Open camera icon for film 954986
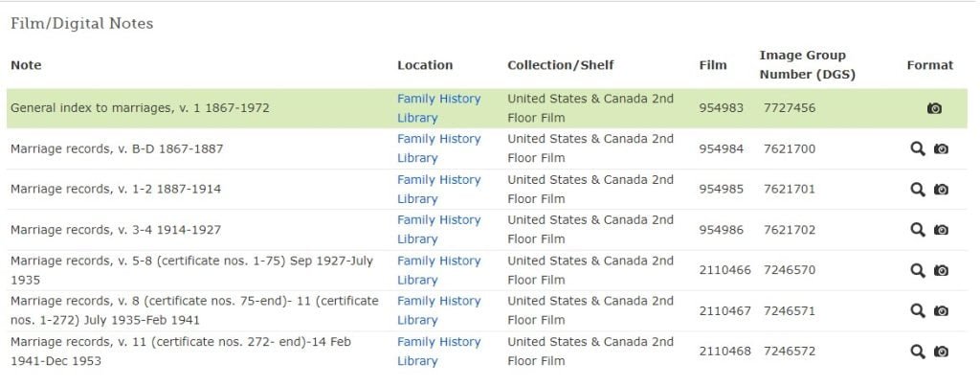The width and height of the screenshot is (980, 386). (941, 230)
